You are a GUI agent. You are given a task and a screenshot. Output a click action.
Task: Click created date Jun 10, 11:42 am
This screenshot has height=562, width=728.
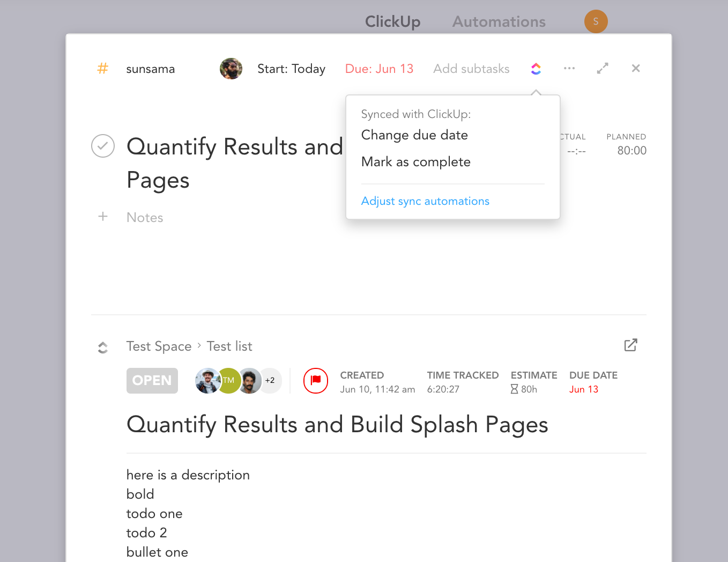tap(377, 389)
